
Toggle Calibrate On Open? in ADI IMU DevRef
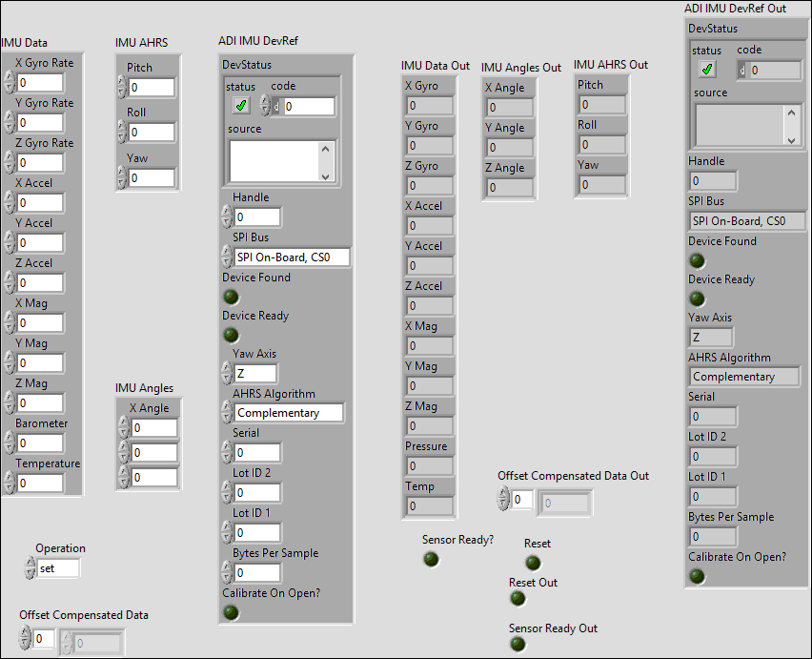pos(231,612)
